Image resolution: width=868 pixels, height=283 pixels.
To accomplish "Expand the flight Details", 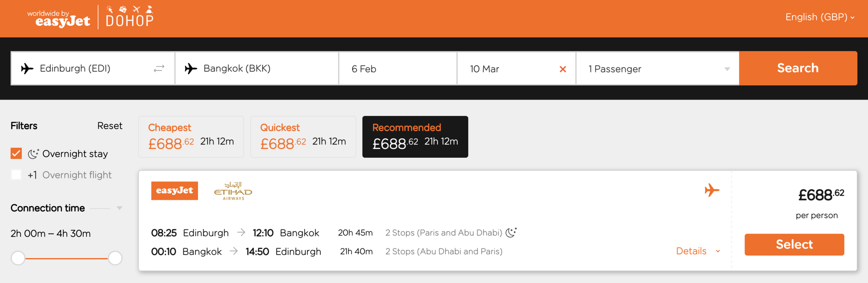I will coord(698,251).
